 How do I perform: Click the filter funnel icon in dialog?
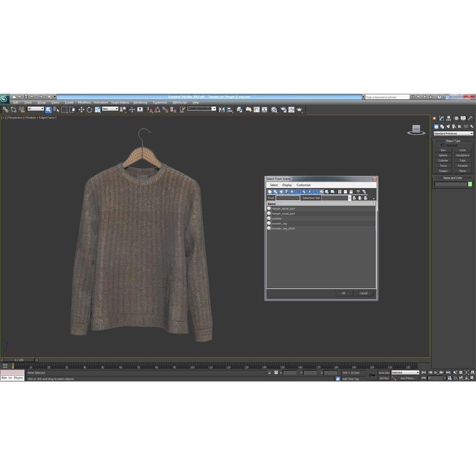click(358, 192)
